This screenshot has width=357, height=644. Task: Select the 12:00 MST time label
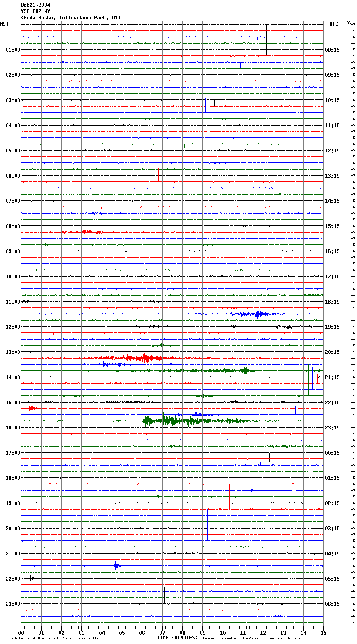13,327
